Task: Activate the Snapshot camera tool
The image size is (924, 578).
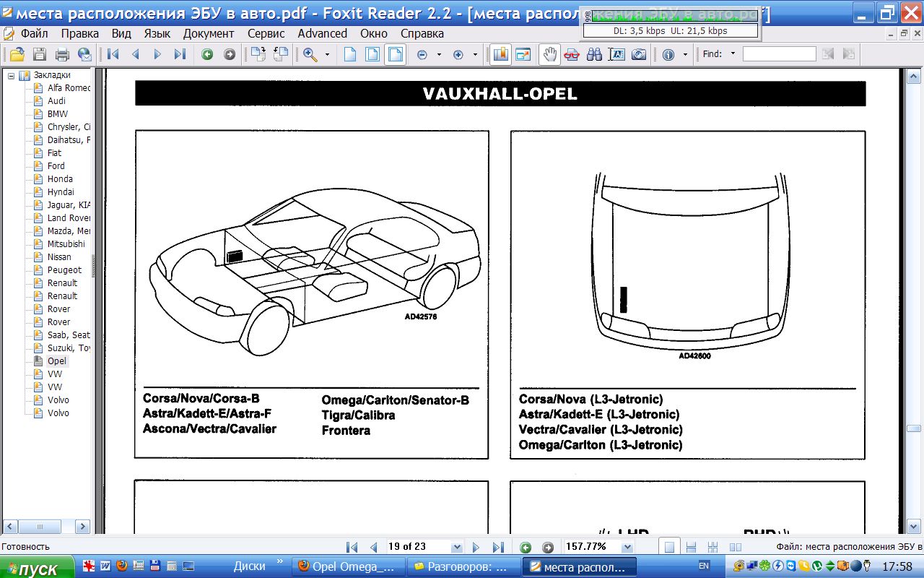Action: point(639,54)
